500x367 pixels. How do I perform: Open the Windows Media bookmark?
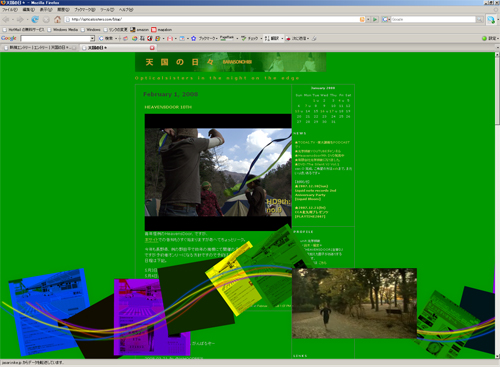click(x=63, y=30)
